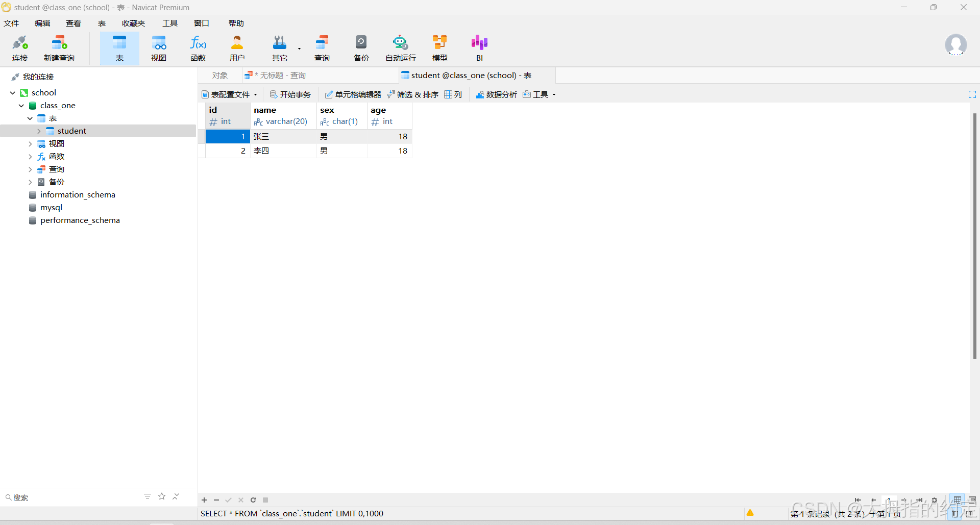Expand the 视图 (Views) tree node
This screenshot has width=980, height=525.
[x=30, y=144]
